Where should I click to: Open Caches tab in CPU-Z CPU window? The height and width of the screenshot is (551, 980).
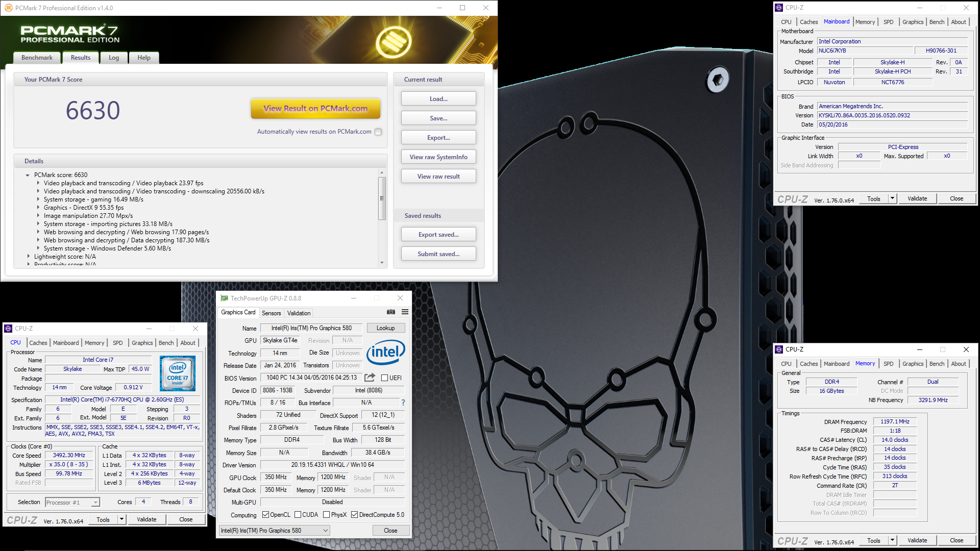[38, 343]
